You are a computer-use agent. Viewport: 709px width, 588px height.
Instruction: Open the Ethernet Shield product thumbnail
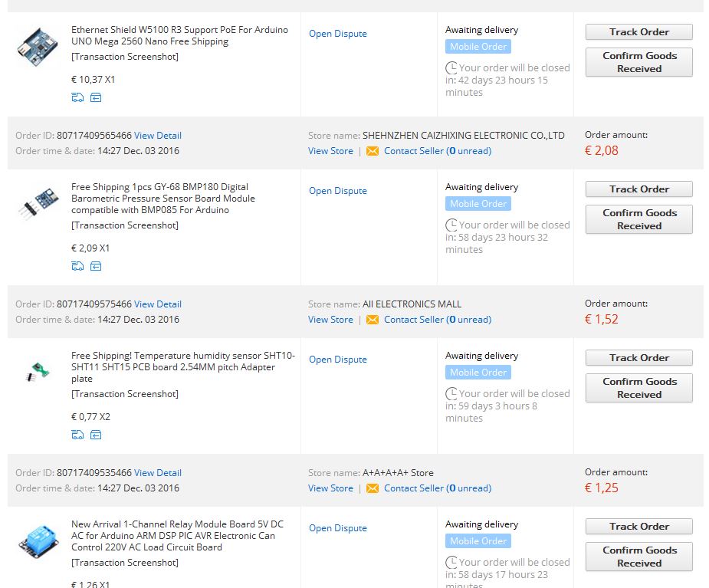pos(38,46)
